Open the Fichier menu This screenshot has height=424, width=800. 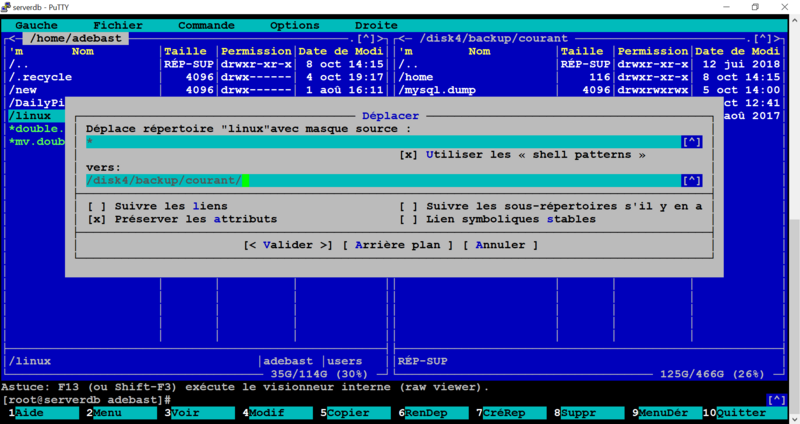coord(118,26)
